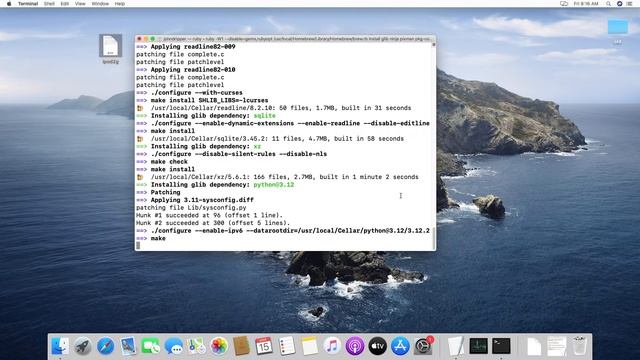Open blank document icon in Dock
This screenshot has width=640, height=360.
click(534, 346)
